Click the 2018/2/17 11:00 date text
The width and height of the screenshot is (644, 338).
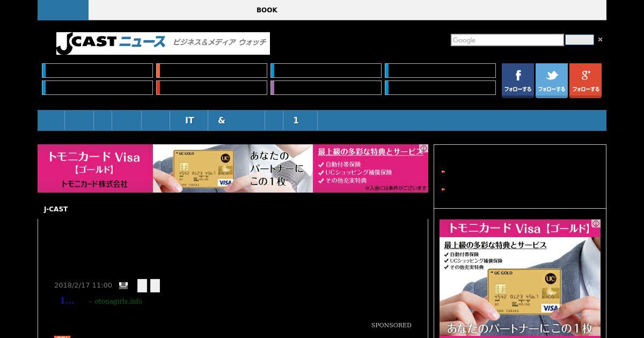click(83, 285)
